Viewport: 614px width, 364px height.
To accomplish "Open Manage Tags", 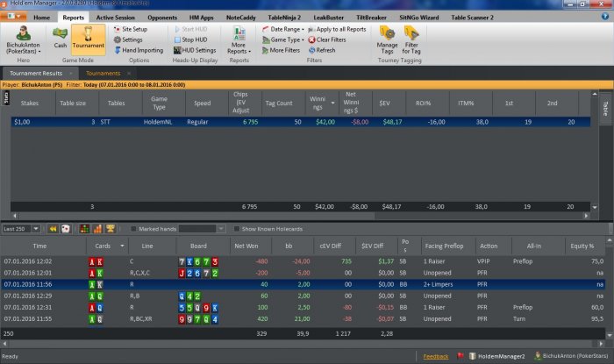I will pyautogui.click(x=387, y=40).
